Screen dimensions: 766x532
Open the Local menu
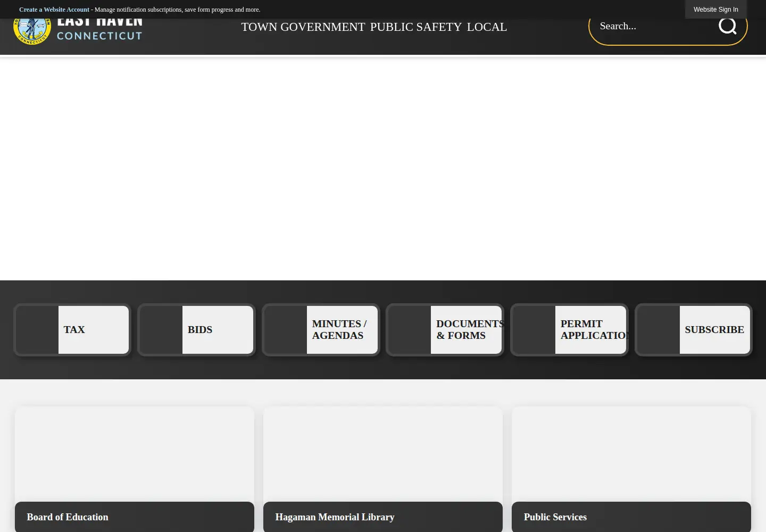tap(487, 27)
